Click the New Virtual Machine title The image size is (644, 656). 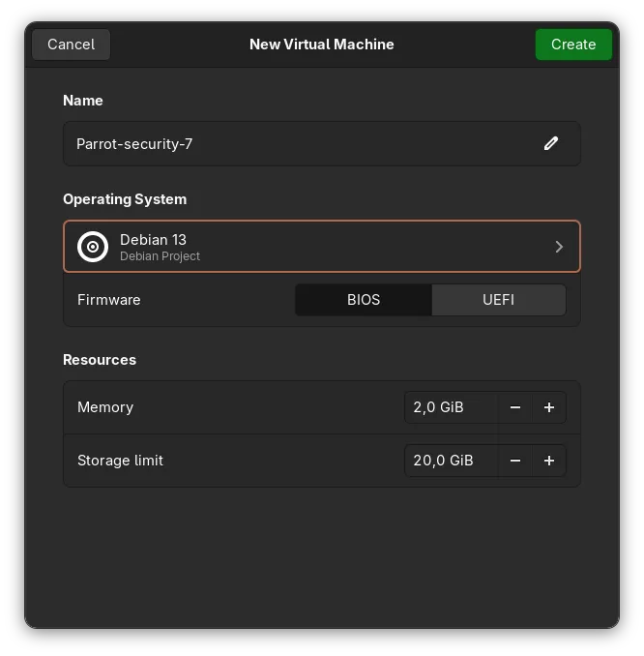coord(322,45)
